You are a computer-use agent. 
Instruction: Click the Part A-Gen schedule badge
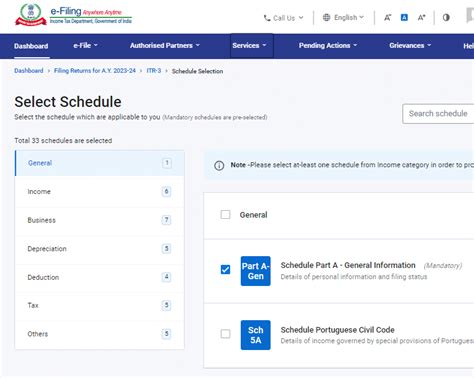pyautogui.click(x=256, y=271)
